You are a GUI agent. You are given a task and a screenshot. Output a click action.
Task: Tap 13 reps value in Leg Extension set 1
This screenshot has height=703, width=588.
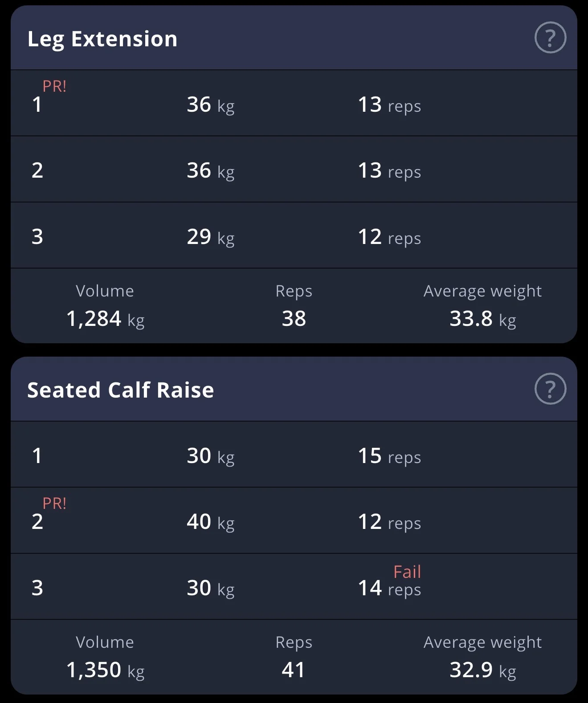[x=389, y=105]
